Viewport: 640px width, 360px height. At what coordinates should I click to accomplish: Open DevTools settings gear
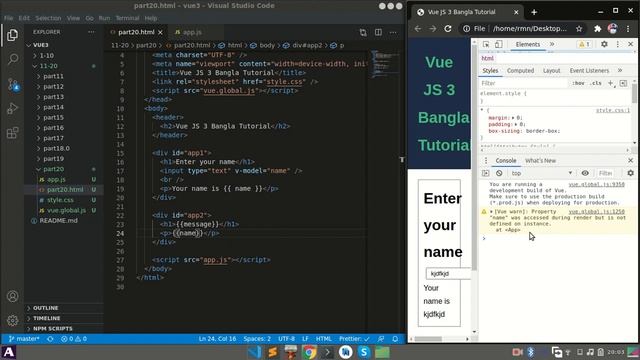click(604, 44)
